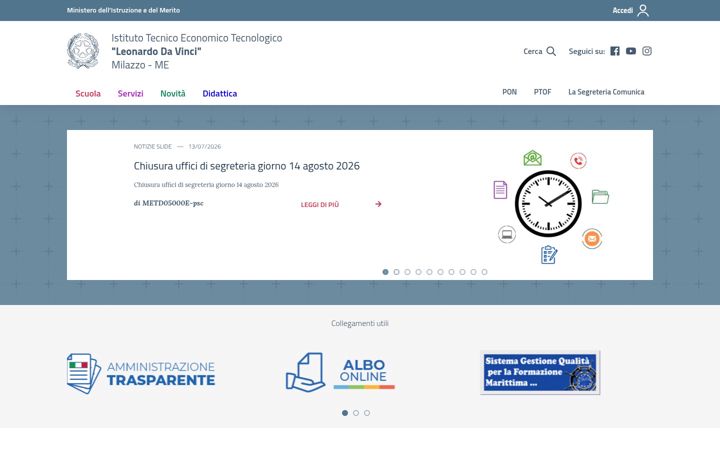Click the clock slide illustration

(551, 207)
